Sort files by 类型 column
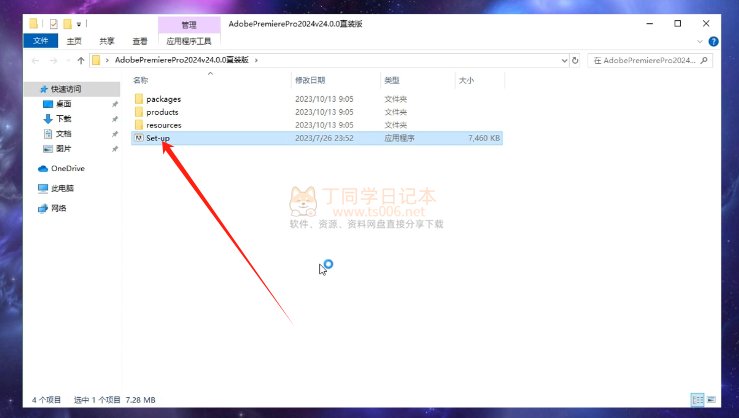 click(x=392, y=80)
